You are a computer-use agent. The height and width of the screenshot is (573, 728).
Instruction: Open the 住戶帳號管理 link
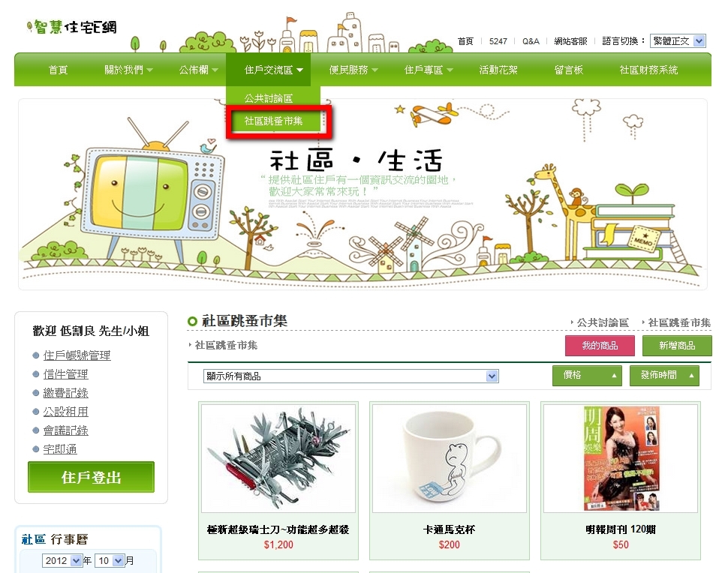77,355
